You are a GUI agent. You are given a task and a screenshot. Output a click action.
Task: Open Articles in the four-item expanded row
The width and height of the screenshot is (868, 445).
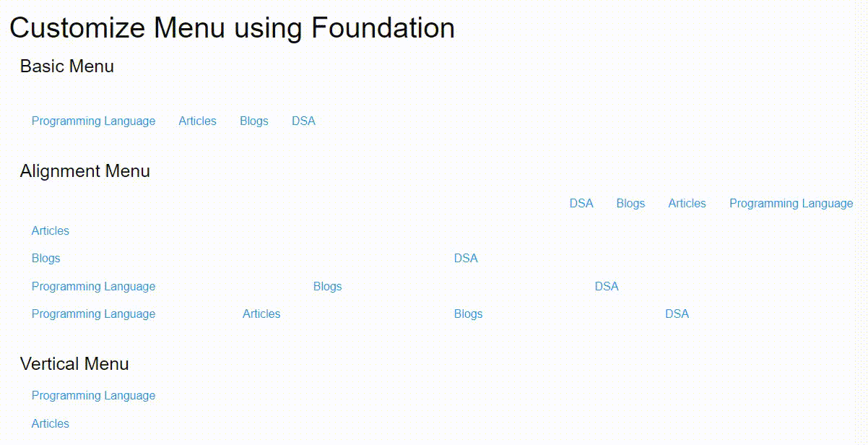click(x=261, y=314)
